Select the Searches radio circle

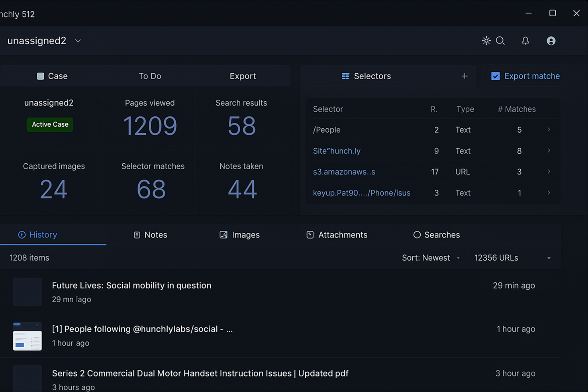(x=417, y=235)
